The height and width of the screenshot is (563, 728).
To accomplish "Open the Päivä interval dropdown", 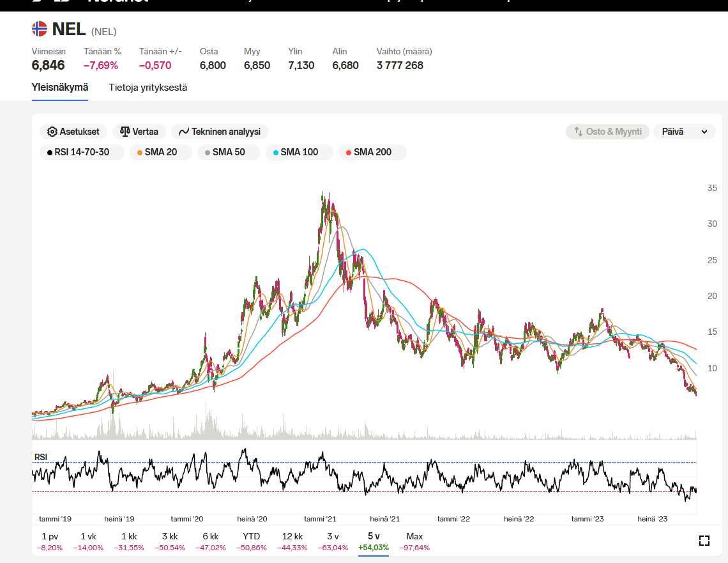I will pos(685,132).
